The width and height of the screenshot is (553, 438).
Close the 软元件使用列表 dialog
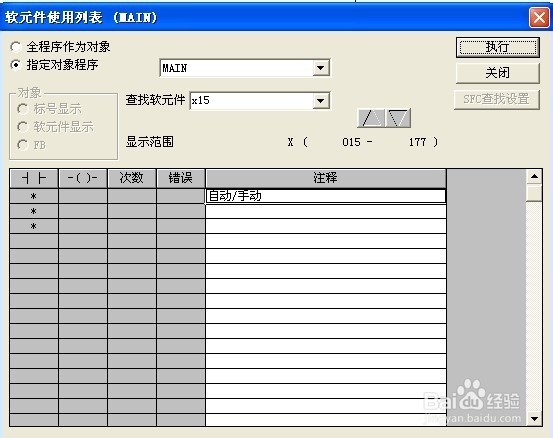pos(539,17)
